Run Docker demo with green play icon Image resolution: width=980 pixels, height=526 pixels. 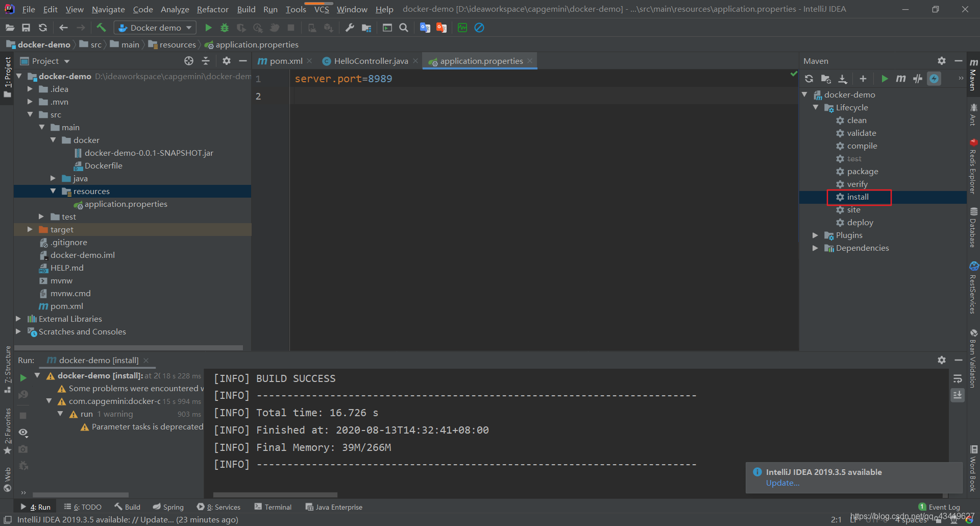click(x=208, y=28)
